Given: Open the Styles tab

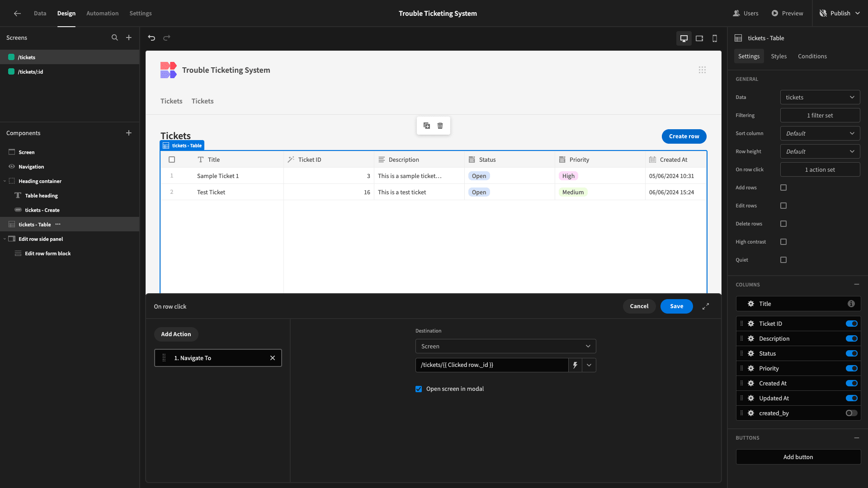Looking at the screenshot, I should pyautogui.click(x=778, y=56).
